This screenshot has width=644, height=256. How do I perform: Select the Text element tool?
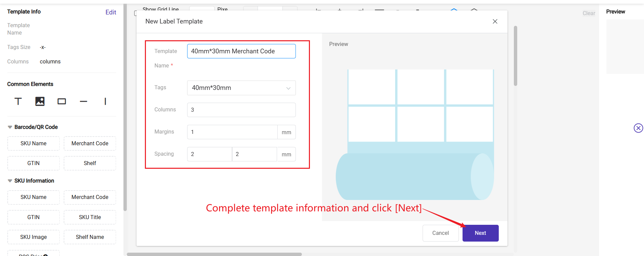[x=18, y=101]
